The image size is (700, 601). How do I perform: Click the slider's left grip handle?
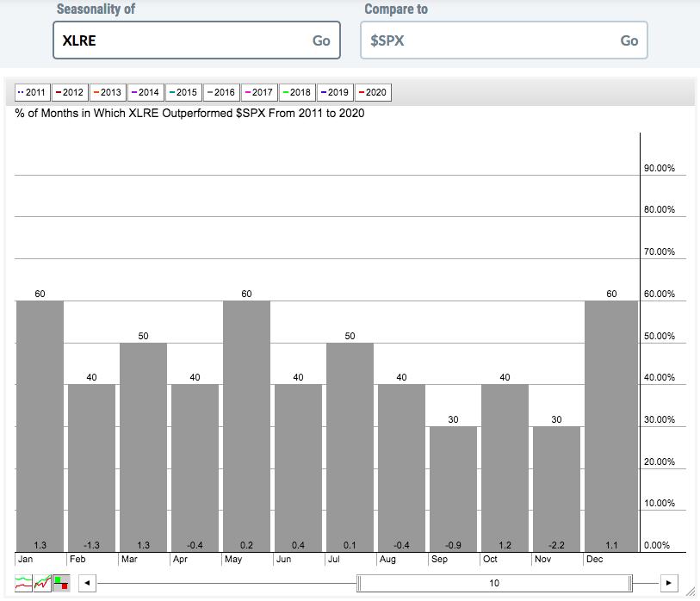[x=358, y=583]
